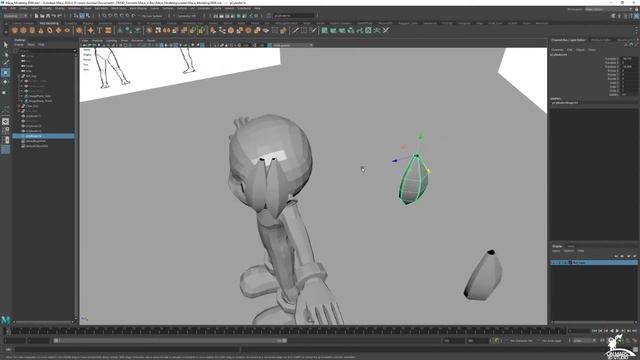Click the Save Scene icon
The height and width of the screenshot is (360, 640).
(48, 16)
